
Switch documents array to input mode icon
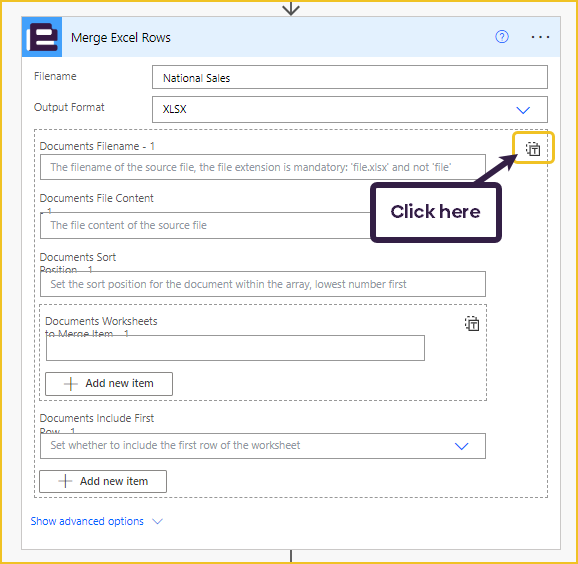pos(533,149)
